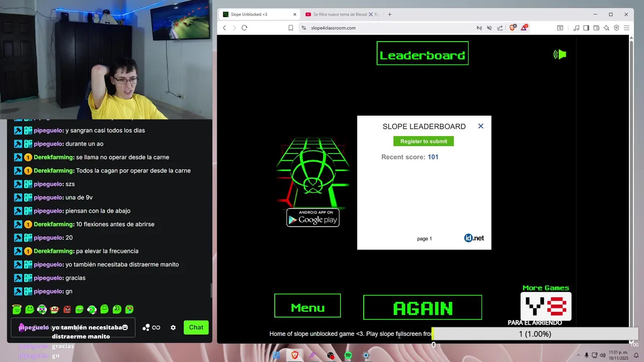Open Brave browser in the taskbar

295,355
